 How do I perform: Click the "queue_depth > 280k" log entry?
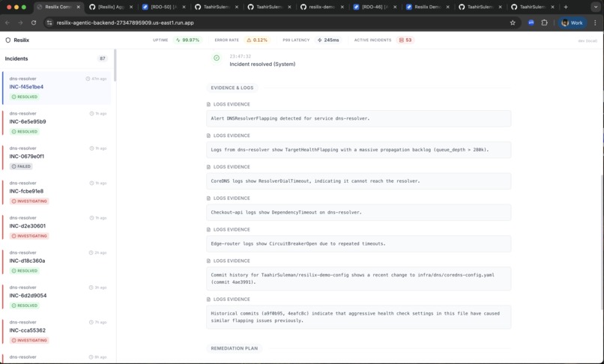tap(359, 150)
